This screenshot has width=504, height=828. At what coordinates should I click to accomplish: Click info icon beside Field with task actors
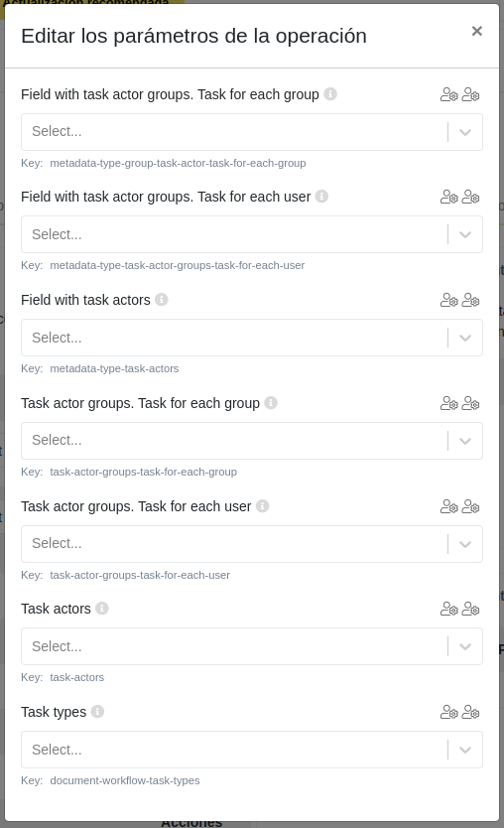tap(162, 300)
